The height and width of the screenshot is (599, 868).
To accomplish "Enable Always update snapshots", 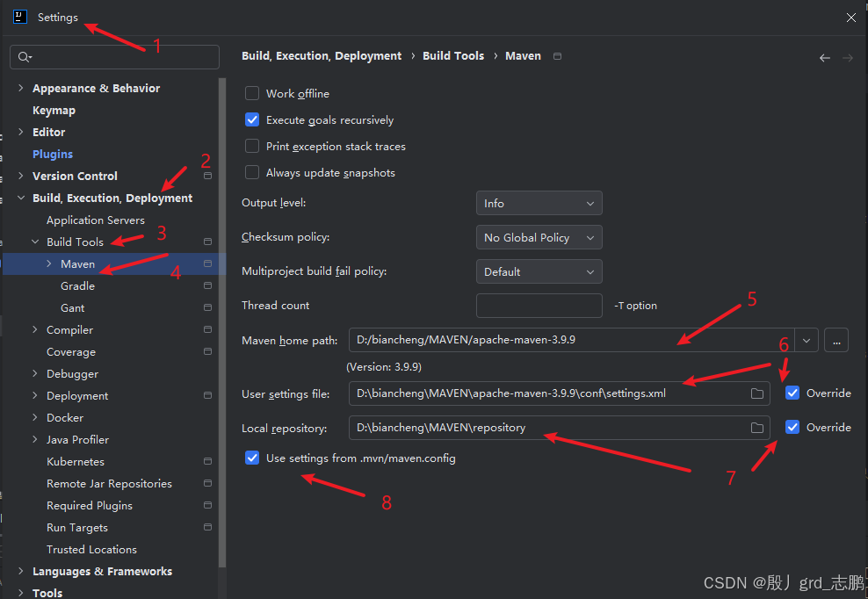I will 252,172.
